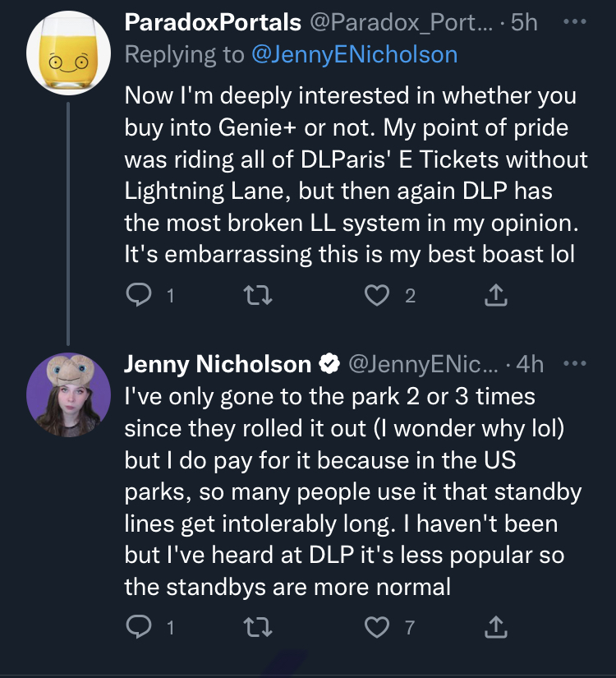The width and height of the screenshot is (616, 678).
Task: Click Jenny Nicholson's verified badge
Action: 329,363
